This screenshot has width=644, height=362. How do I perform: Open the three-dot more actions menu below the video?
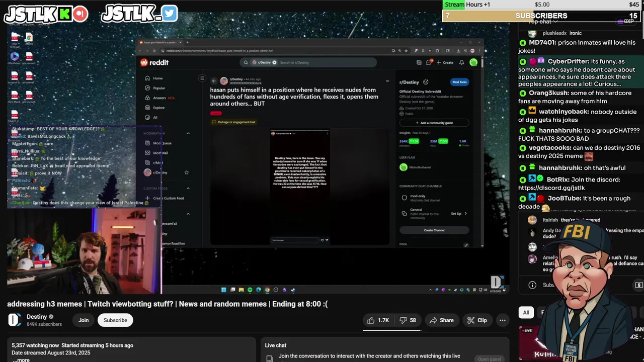(x=502, y=320)
